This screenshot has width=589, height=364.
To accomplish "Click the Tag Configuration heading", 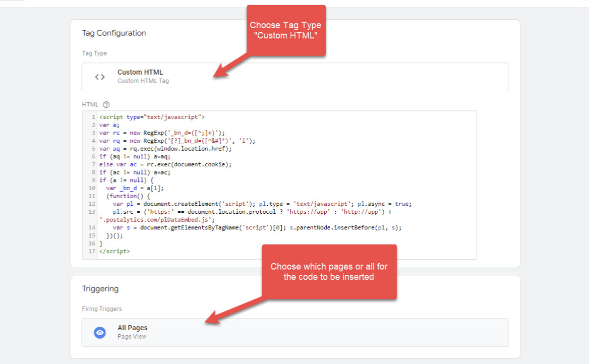I will pos(114,33).
